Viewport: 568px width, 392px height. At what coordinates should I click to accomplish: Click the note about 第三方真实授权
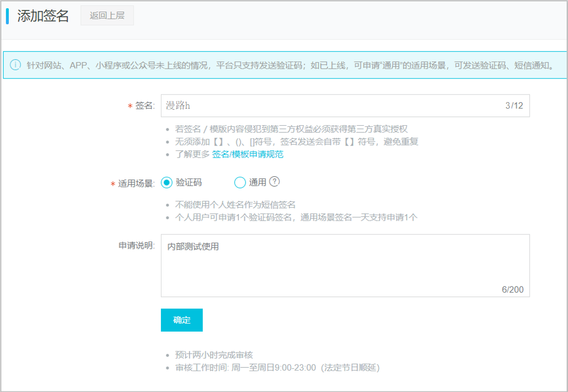pos(291,129)
